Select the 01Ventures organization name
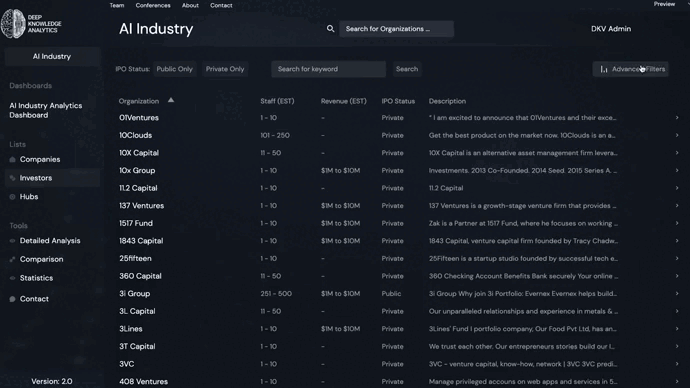The height and width of the screenshot is (388, 690). pos(139,117)
